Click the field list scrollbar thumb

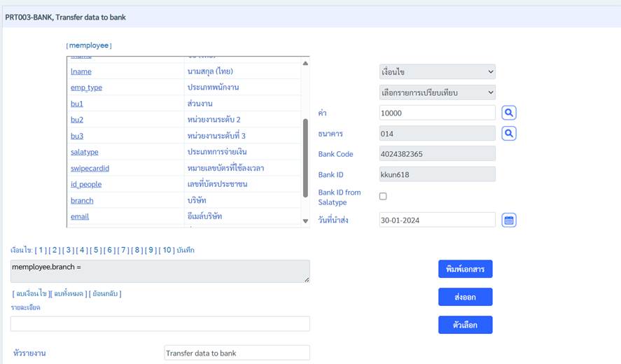click(x=305, y=158)
